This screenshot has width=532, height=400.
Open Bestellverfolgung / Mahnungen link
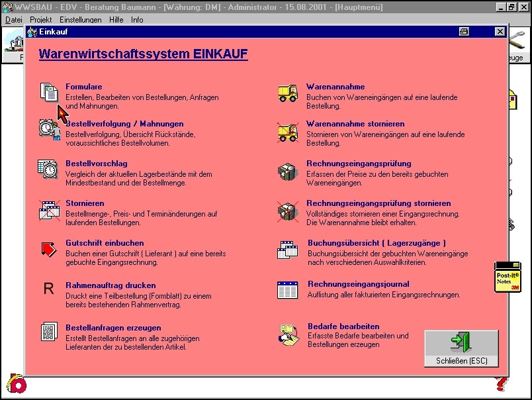point(124,124)
